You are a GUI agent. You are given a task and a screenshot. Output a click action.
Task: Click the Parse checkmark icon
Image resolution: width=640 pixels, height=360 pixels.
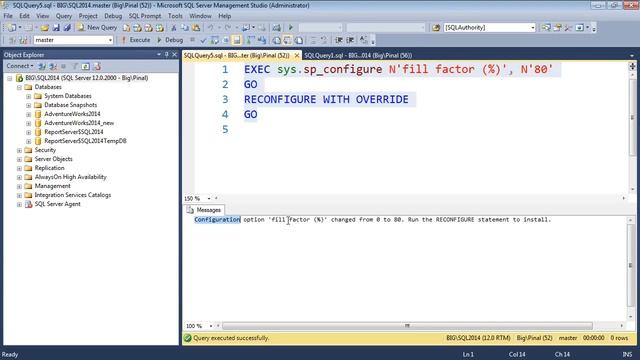203,40
